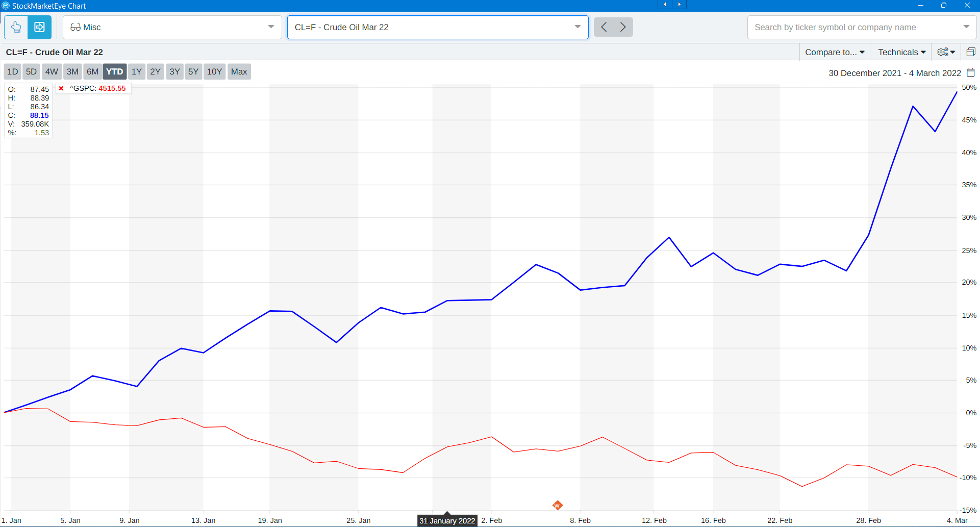Screen dimensions: 980x527
Task: Click the detach window icon
Action: click(x=971, y=52)
